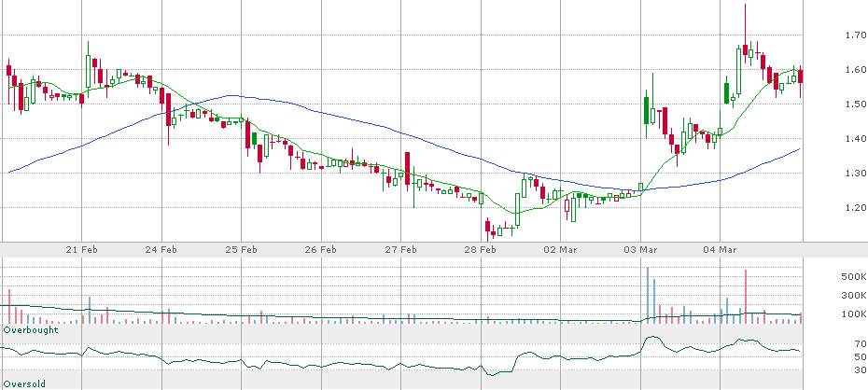Click the 500K volume axis label
The height and width of the screenshot is (390, 868).
pyautogui.click(x=854, y=276)
